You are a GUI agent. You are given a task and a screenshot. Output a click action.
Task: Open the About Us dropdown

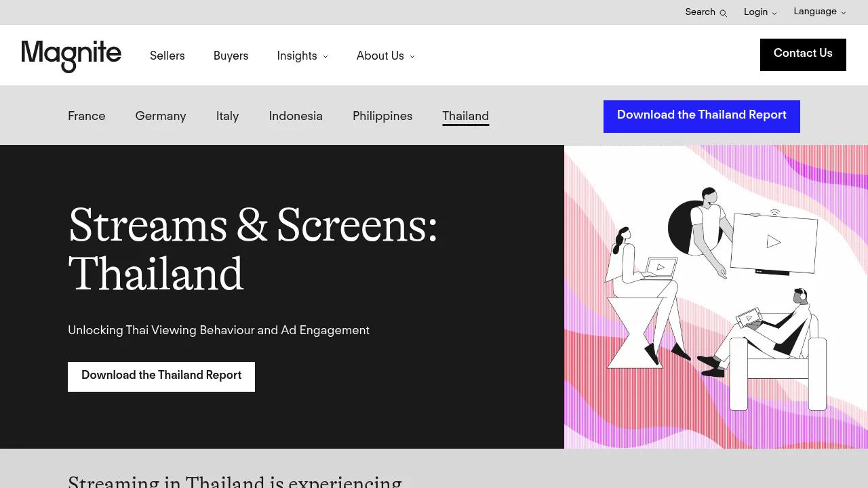coord(385,56)
